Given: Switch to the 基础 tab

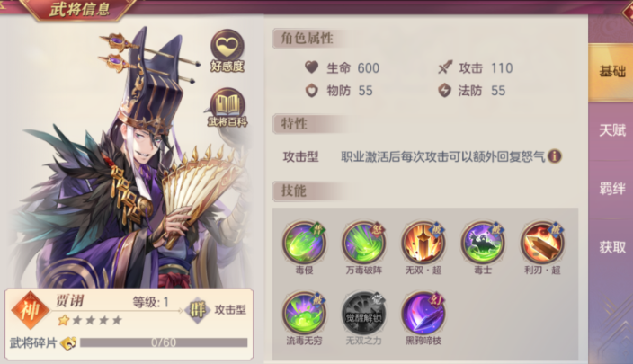Looking at the screenshot, I should click(611, 72).
